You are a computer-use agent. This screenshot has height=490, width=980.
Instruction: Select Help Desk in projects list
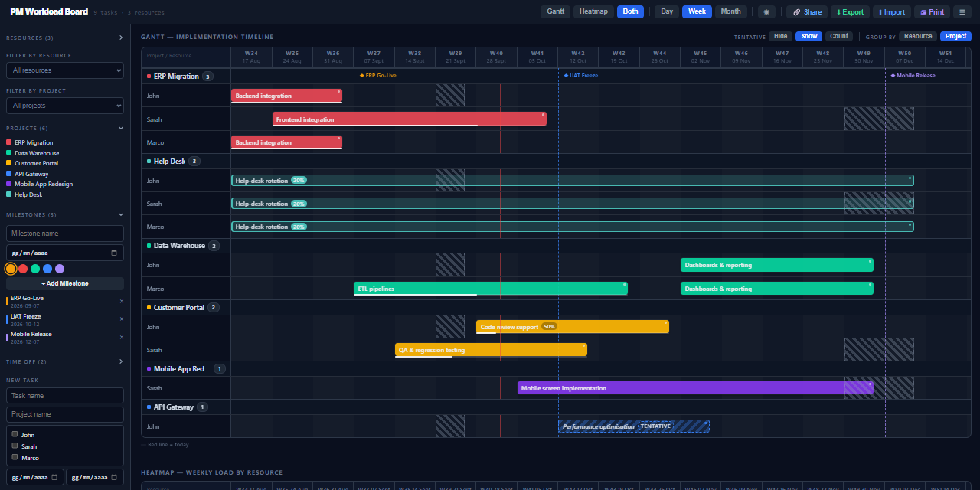pos(28,194)
